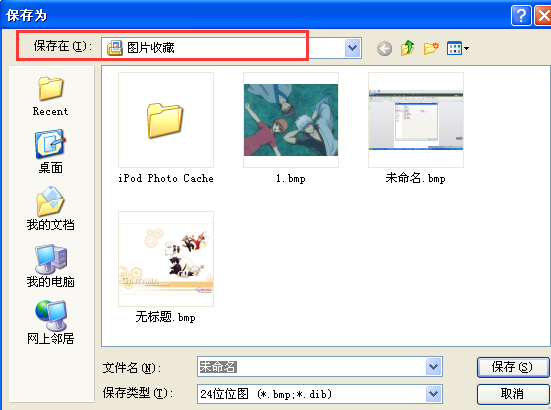Click the 保存(S) button
This screenshot has width=551, height=410.
click(x=512, y=367)
